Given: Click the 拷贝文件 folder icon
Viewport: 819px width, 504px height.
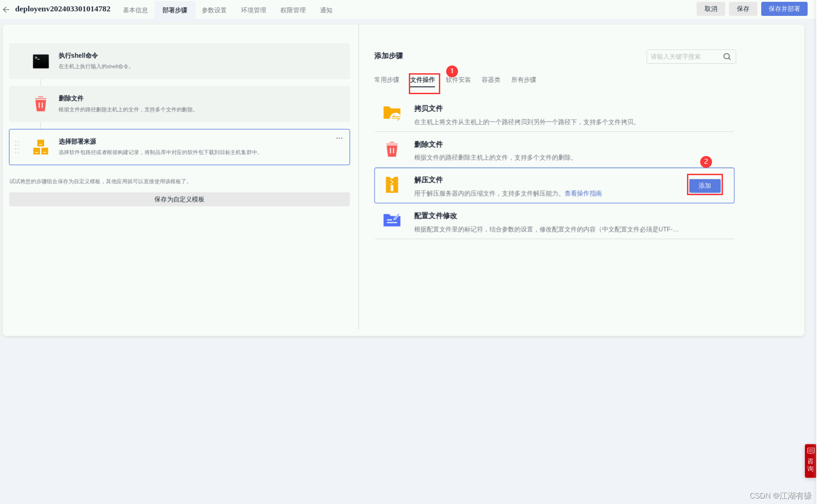Looking at the screenshot, I should tap(392, 114).
